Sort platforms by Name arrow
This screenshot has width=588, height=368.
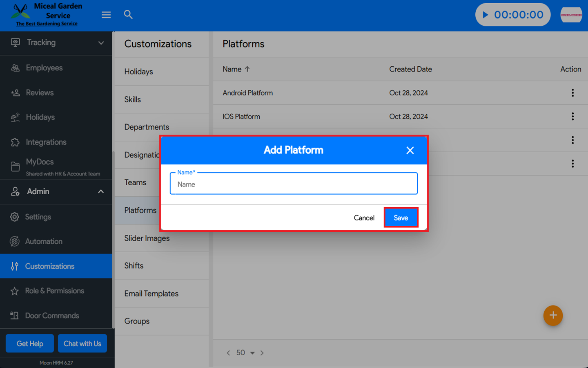[x=247, y=69]
